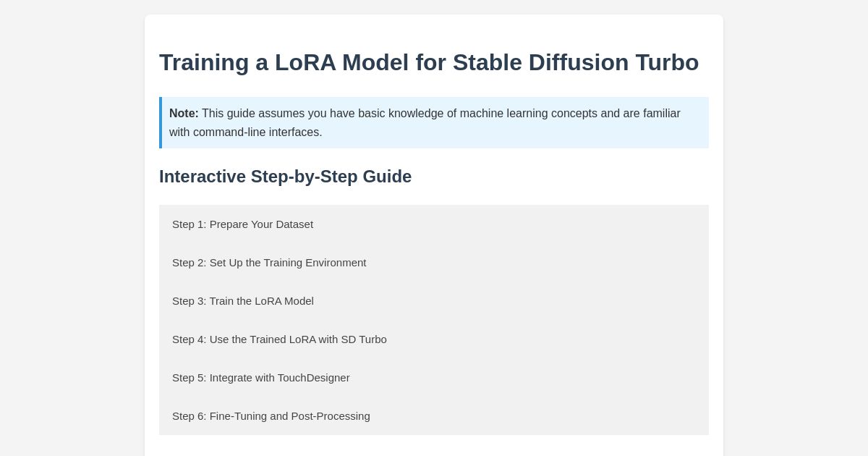Expand Step 4: Use the Trained LoRA with SD Turbo

point(279,339)
